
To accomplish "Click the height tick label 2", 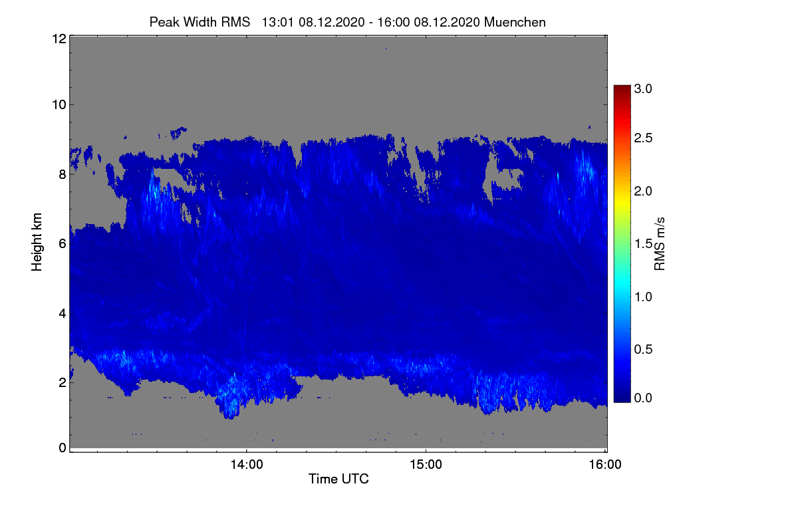I will pos(63,382).
